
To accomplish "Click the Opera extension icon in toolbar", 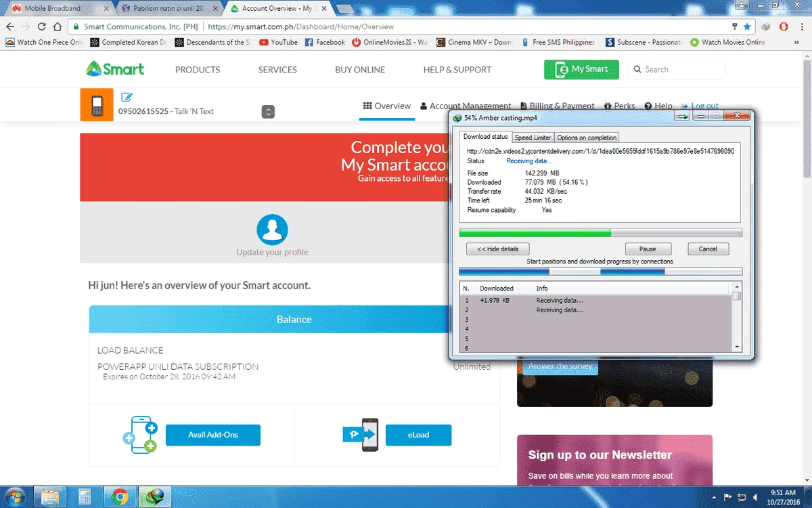I will 784,26.
